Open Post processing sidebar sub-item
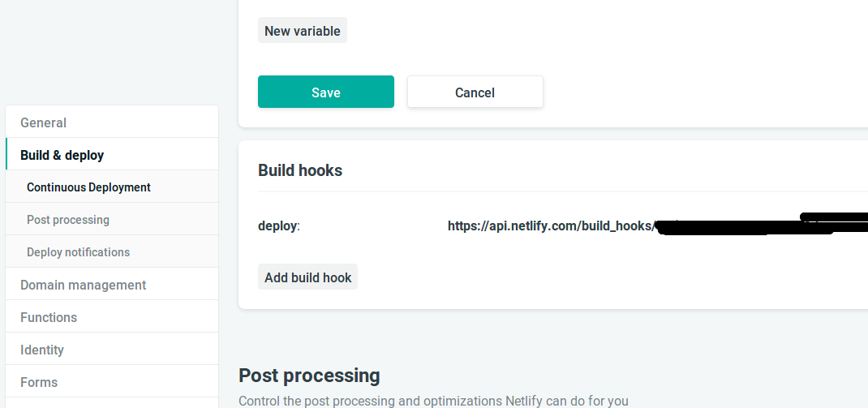The image size is (868, 408). tap(68, 220)
